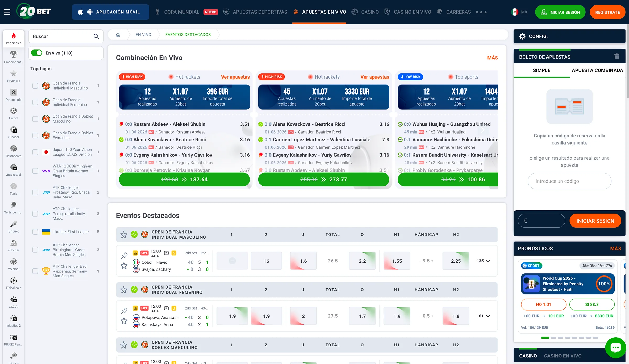Screen dimensions: 629x364
Task: Check Open de Francia Dobles Femenino league
Action: [x=35, y=135]
